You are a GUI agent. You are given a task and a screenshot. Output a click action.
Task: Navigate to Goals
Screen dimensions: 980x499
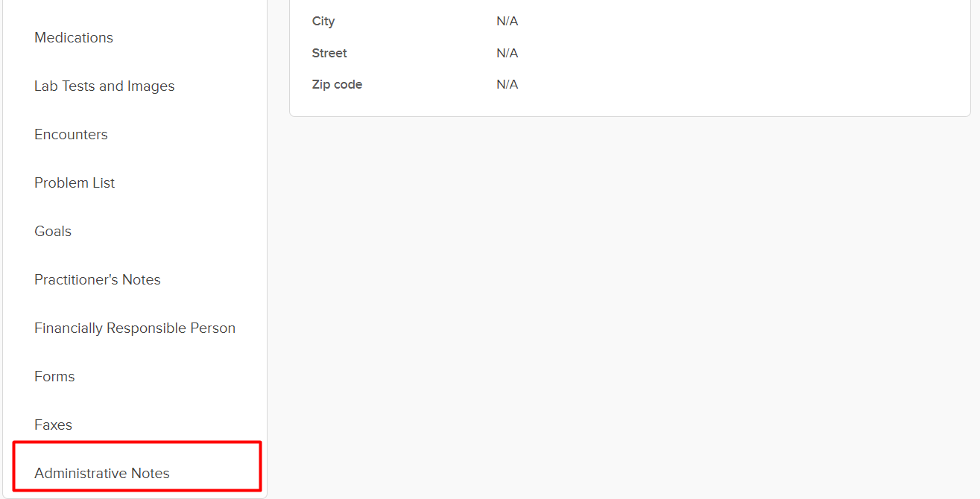pyautogui.click(x=53, y=232)
